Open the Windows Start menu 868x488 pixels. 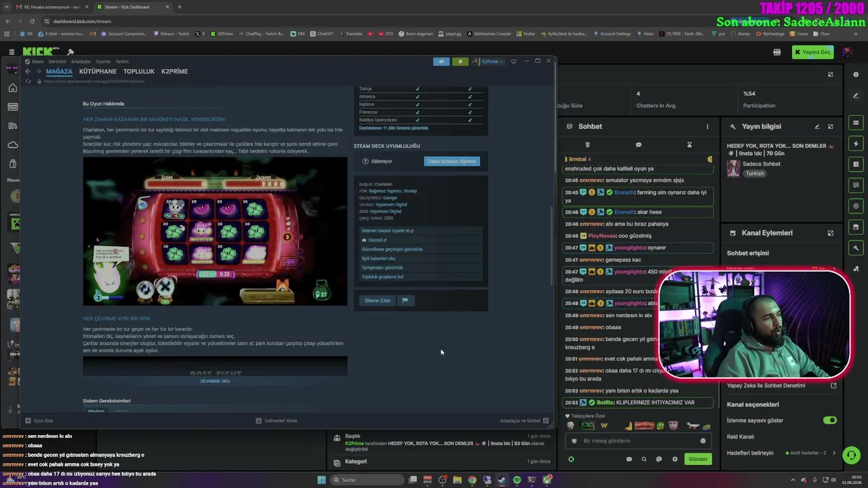pyautogui.click(x=321, y=480)
